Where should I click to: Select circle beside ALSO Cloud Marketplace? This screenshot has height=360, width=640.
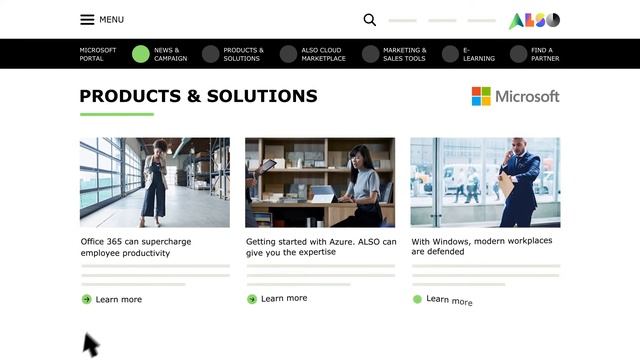click(288, 54)
